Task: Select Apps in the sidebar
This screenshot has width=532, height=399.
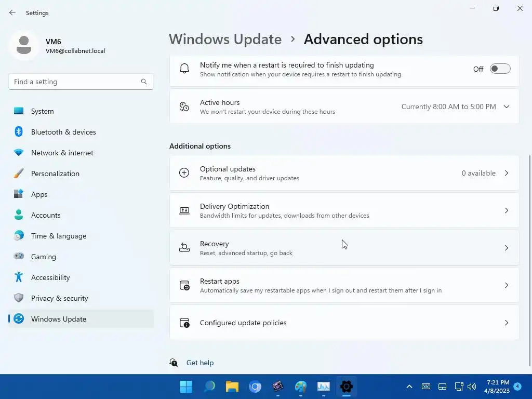Action: tap(81, 194)
